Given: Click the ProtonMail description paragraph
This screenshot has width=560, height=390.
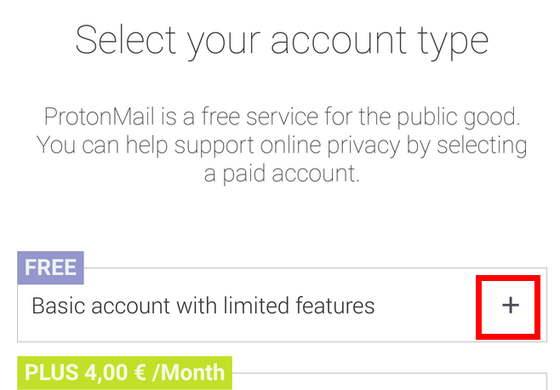Looking at the screenshot, I should 281,145.
